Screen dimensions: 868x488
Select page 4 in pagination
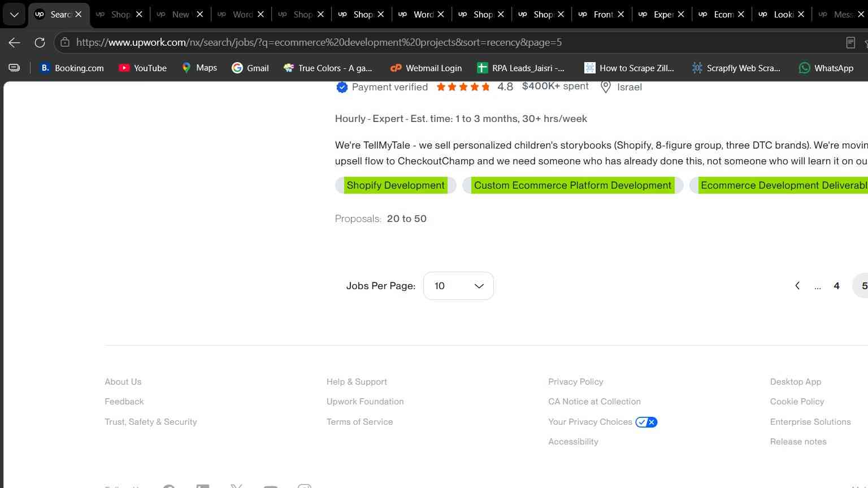836,286
